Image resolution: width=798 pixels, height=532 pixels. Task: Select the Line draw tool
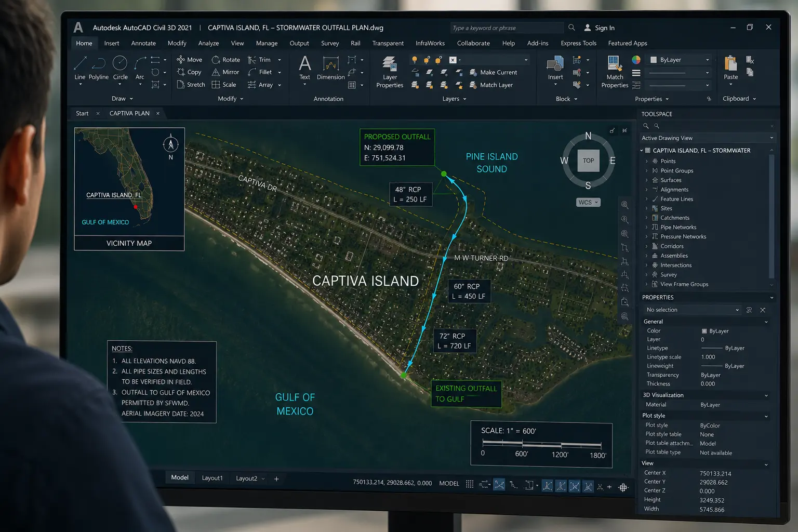[80, 68]
